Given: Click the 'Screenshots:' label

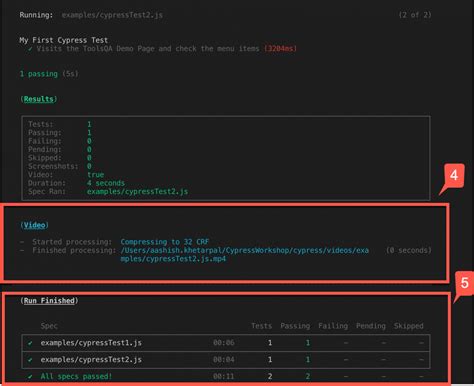Looking at the screenshot, I should [x=53, y=166].
